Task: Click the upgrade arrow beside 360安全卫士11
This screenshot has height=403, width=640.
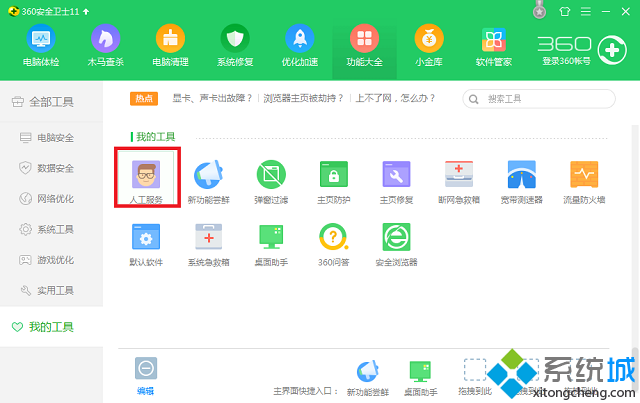Action: coord(86,12)
